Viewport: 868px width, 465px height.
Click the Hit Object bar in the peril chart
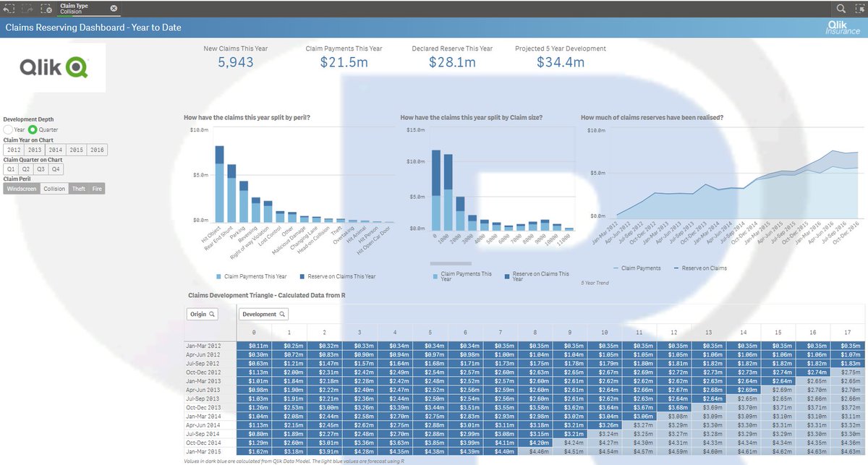tap(219, 184)
